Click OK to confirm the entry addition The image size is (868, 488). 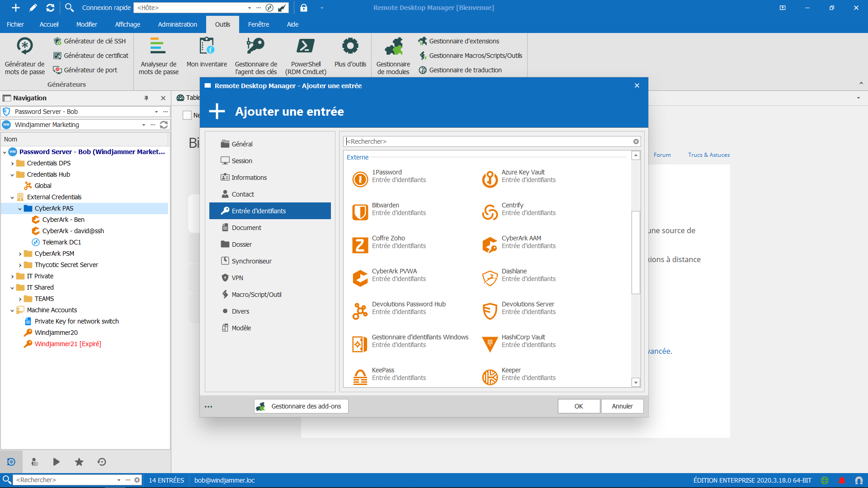coord(578,406)
